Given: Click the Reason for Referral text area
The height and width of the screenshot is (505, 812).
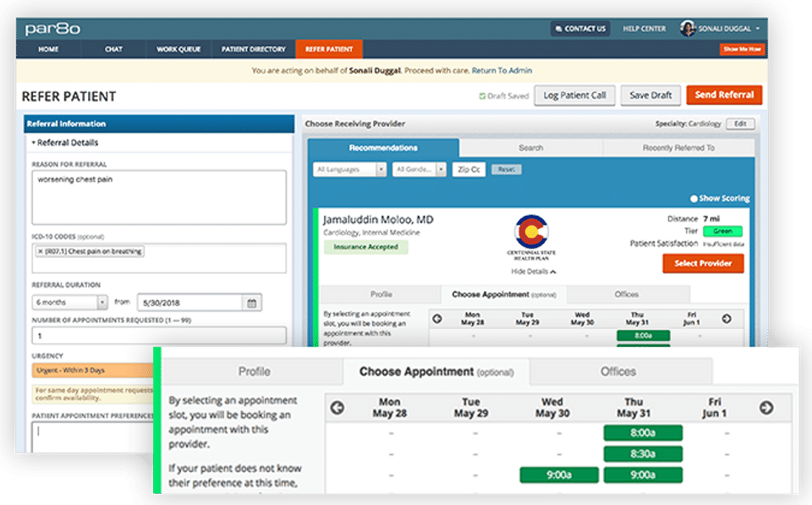Looking at the screenshot, I should (159, 197).
